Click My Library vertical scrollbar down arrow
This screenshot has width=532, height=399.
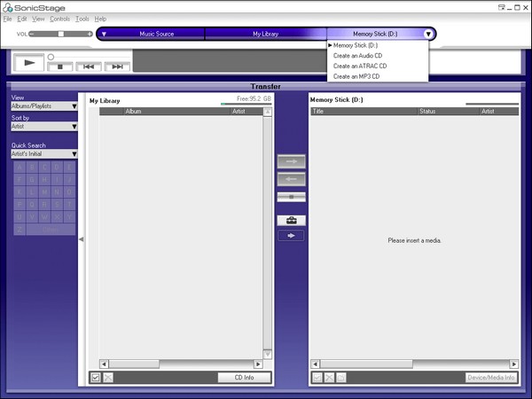(x=268, y=354)
